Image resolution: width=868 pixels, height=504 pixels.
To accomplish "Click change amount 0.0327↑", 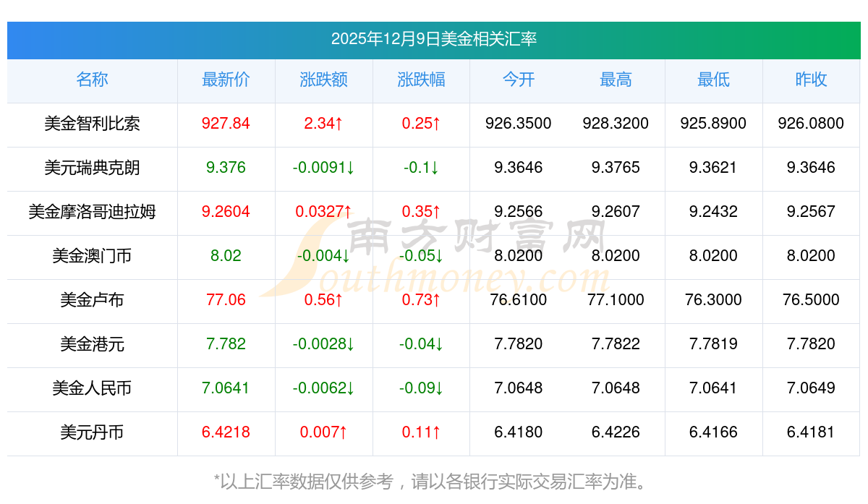I will [x=323, y=212].
